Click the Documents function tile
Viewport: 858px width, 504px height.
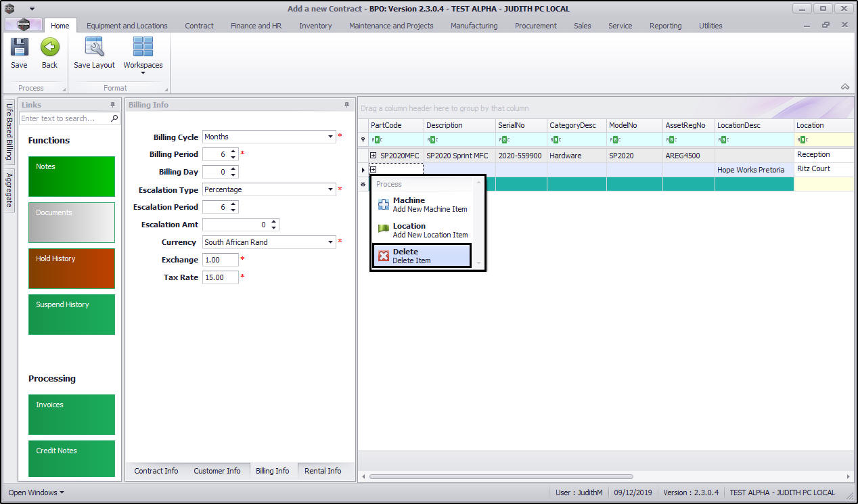pos(72,223)
